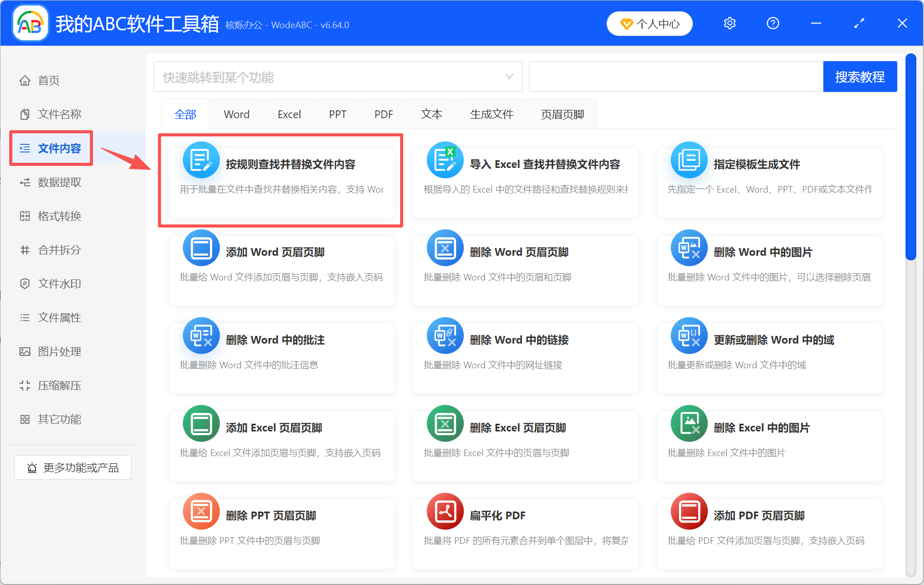Switch to the Word tab
This screenshot has height=585, width=924.
(236, 114)
